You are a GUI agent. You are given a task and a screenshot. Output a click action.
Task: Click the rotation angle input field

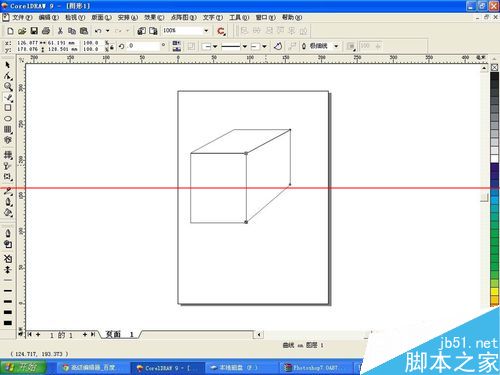coord(143,46)
